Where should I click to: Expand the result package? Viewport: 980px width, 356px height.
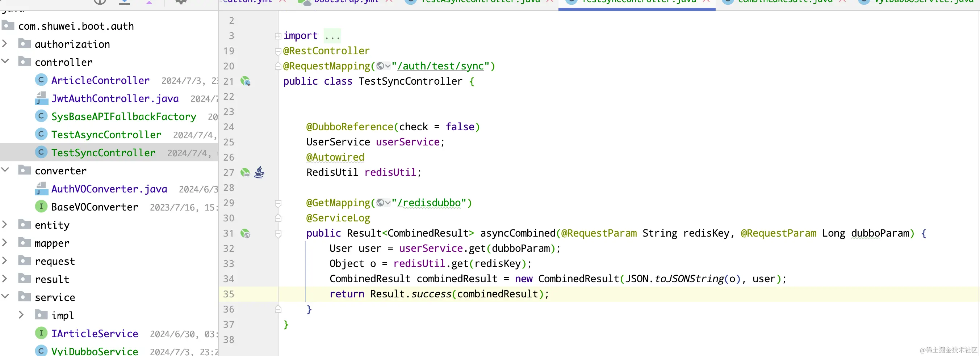tap(5, 279)
